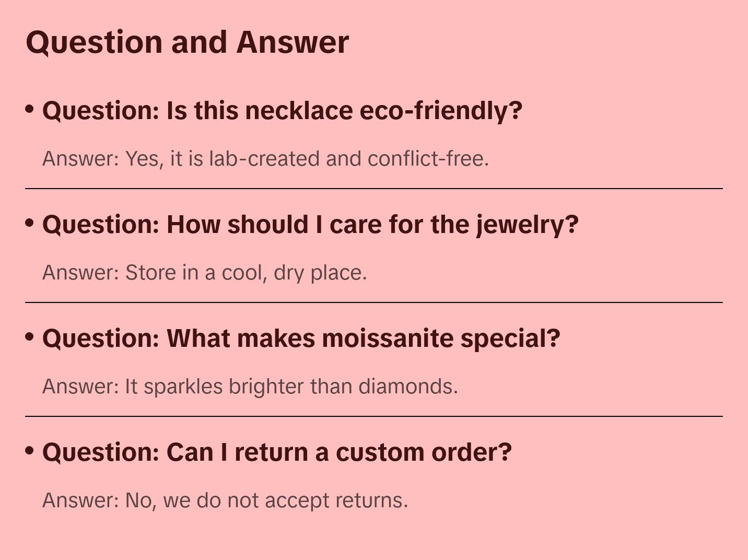Expand the "Is this necklace eco-friendly?" question
This screenshot has width=748, height=560.
[x=282, y=111]
